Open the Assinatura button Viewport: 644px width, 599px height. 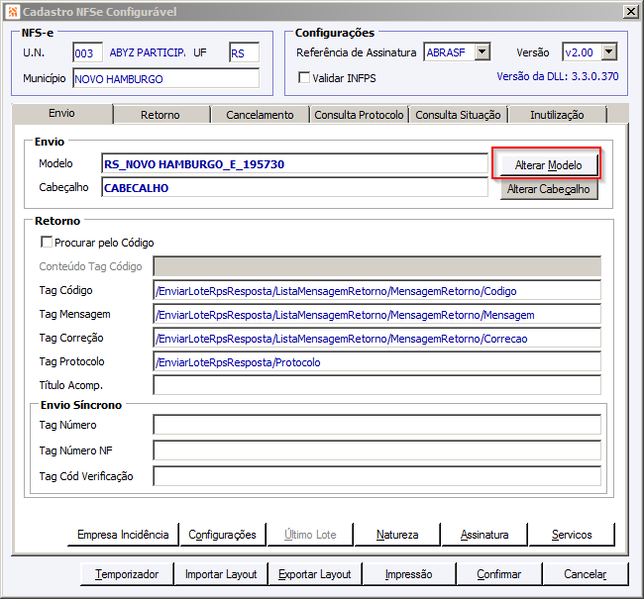click(x=484, y=534)
